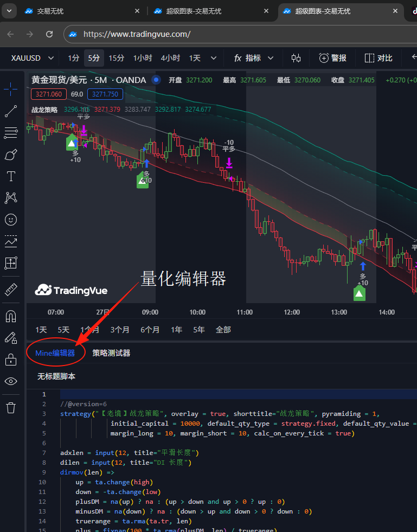417x532 pixels.
Task: Select the brush drawing tool
Action: point(10,155)
